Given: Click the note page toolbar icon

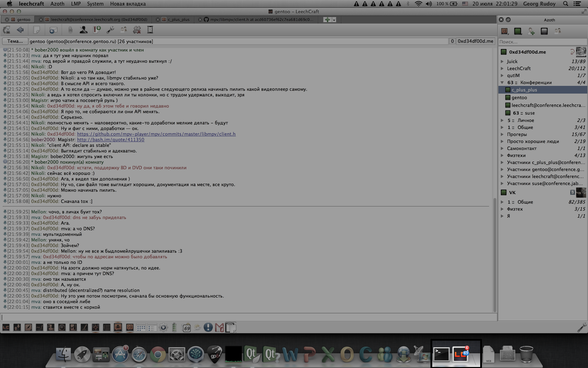Looking at the screenshot, I should tap(36, 30).
